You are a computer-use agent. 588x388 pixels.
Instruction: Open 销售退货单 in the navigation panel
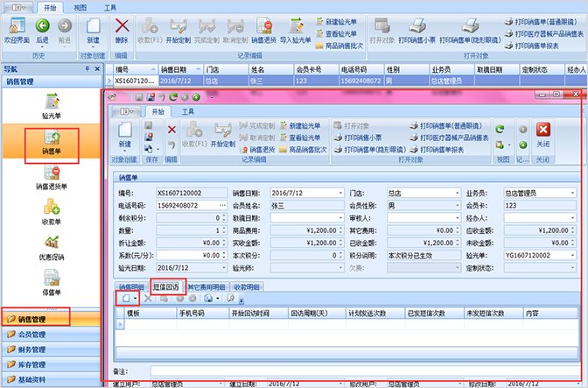coord(52,177)
